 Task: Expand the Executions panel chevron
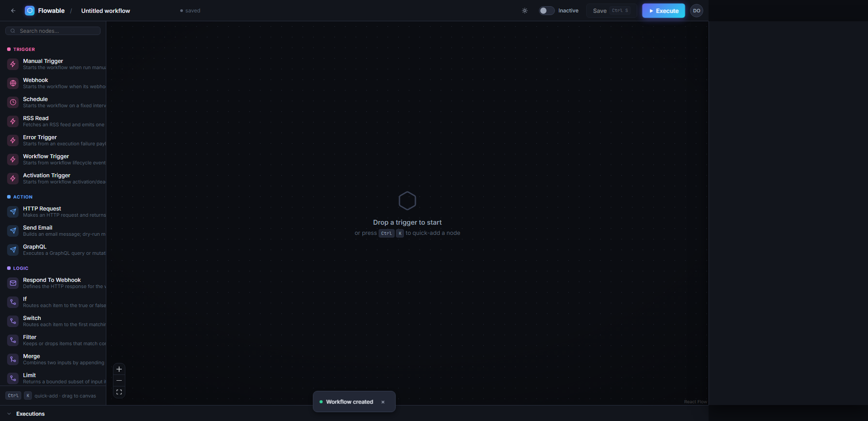tap(9, 414)
